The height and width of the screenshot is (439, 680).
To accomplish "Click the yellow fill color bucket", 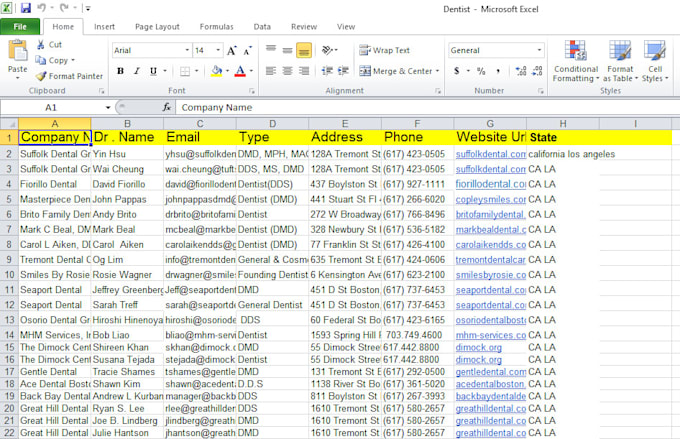I will point(216,71).
